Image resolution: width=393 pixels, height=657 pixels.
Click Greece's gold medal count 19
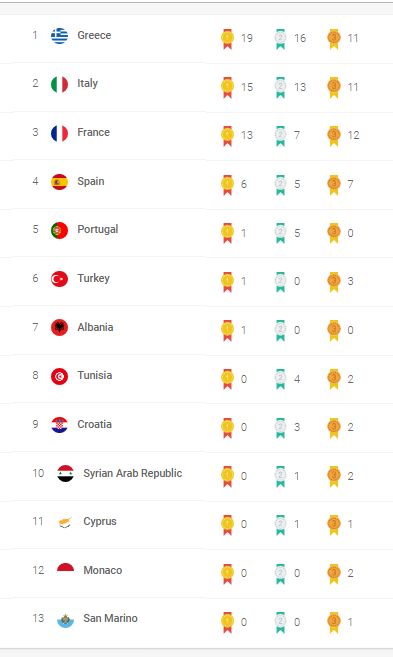247,38
